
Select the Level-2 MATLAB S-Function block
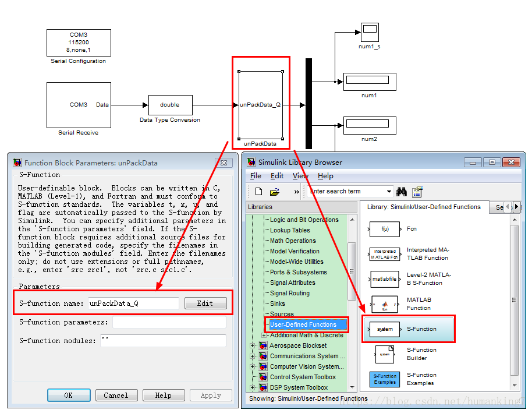point(385,279)
